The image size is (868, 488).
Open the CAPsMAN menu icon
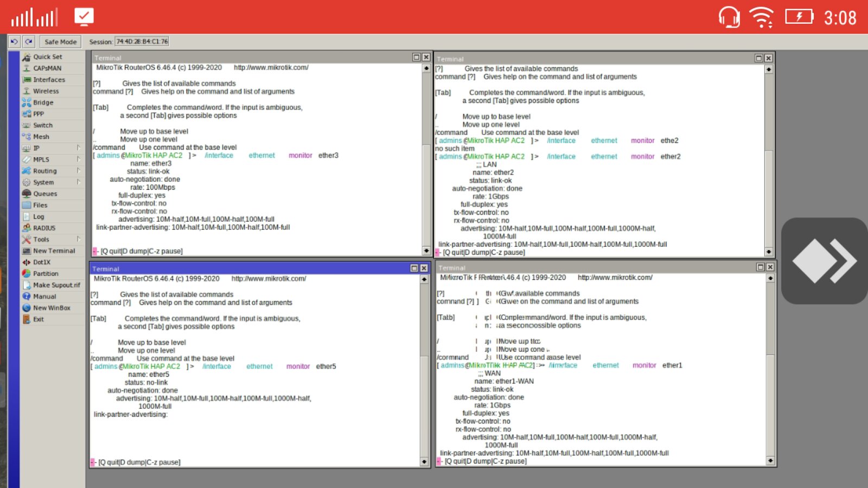(x=26, y=68)
